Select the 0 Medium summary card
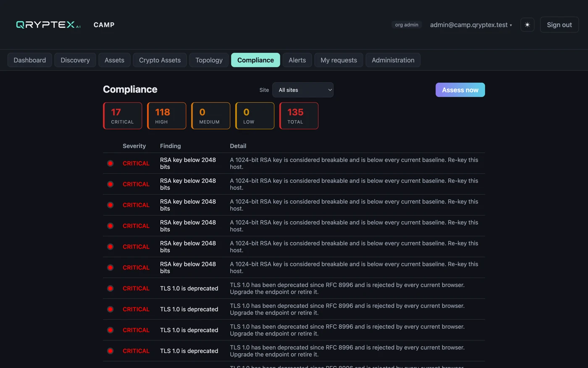Screen dimensions: 588x368 tap(211, 116)
